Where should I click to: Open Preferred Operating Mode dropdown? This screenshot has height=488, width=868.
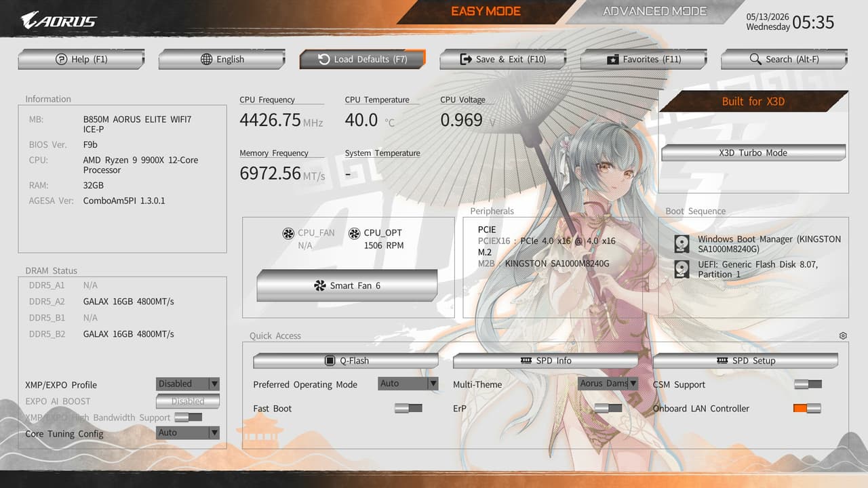[x=408, y=383]
